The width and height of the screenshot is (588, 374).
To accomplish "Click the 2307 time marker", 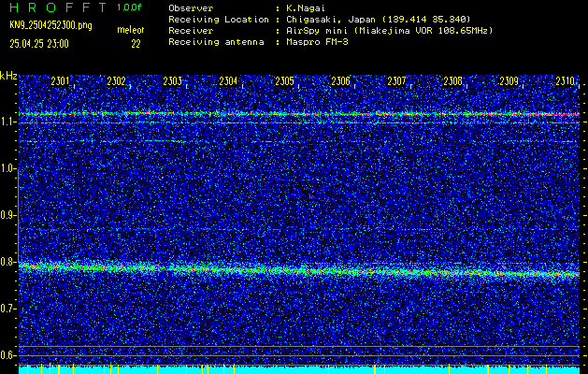I will pyautogui.click(x=396, y=81).
